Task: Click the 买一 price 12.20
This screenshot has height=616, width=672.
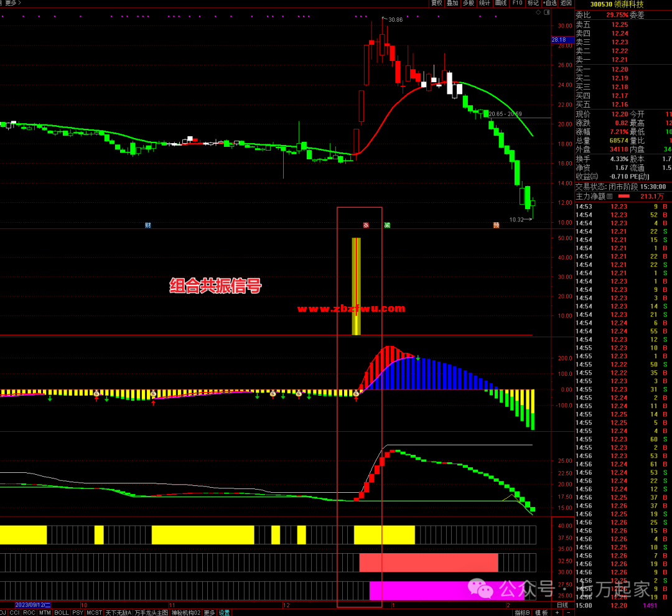Action: click(620, 70)
